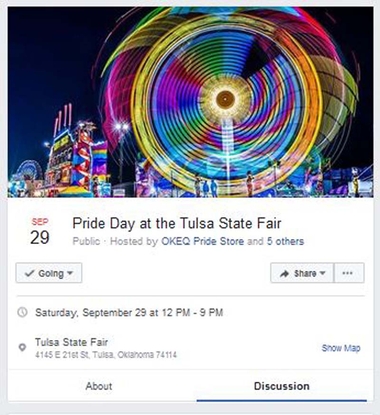Image resolution: width=380 pixels, height=415 pixels.
Task: Open the Show Map link
Action: coord(341,348)
